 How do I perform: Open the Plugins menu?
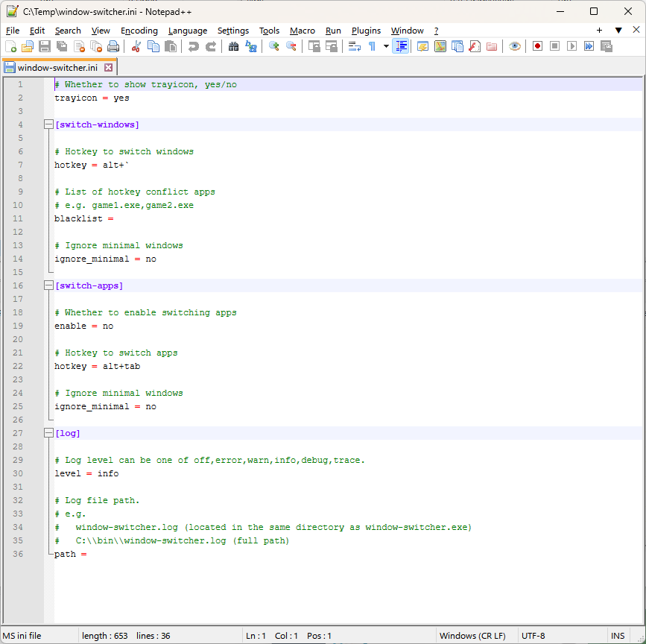[366, 31]
